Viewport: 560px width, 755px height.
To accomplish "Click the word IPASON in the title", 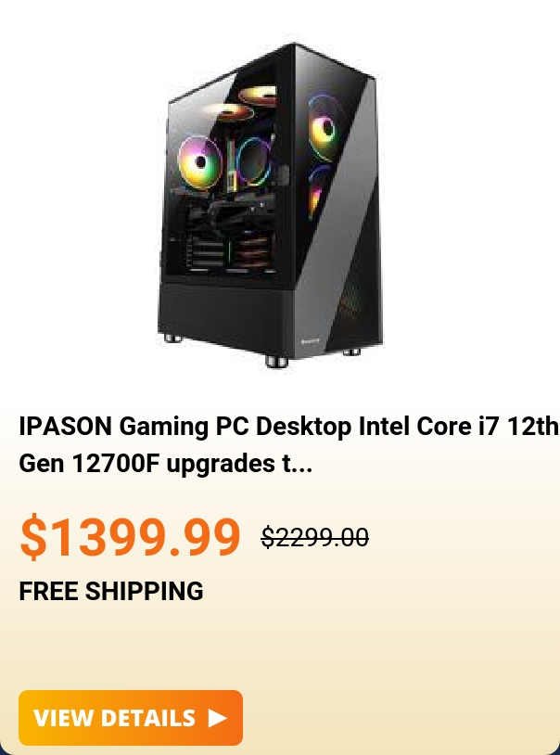I will click(65, 426).
